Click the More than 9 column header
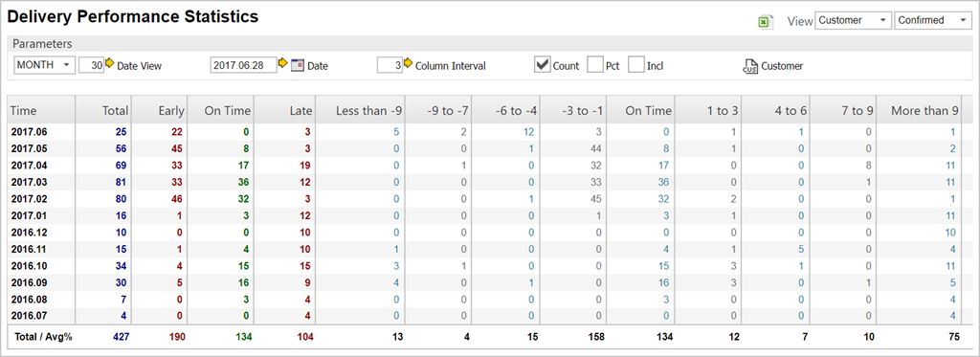 point(924,111)
